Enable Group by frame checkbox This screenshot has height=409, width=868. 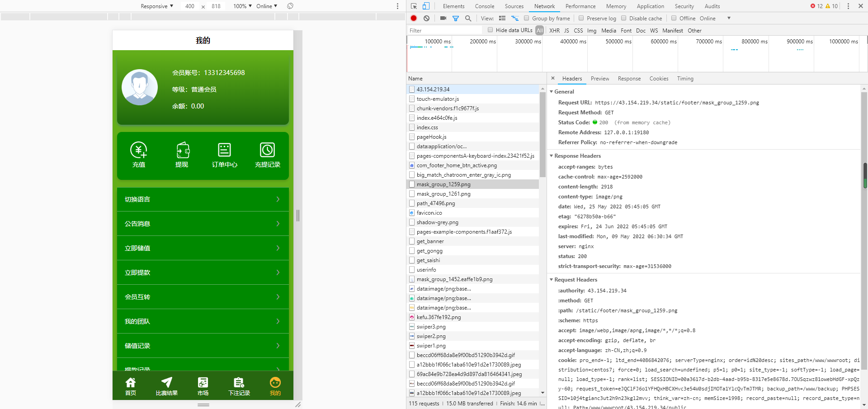click(527, 18)
